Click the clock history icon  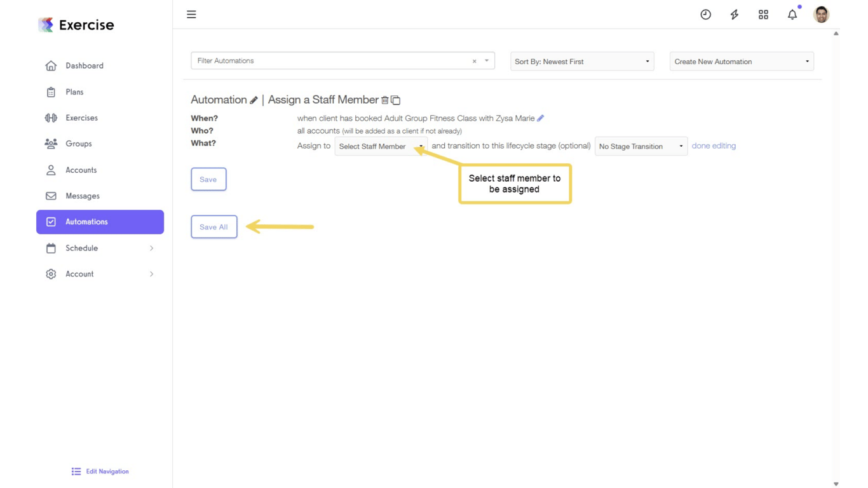705,14
